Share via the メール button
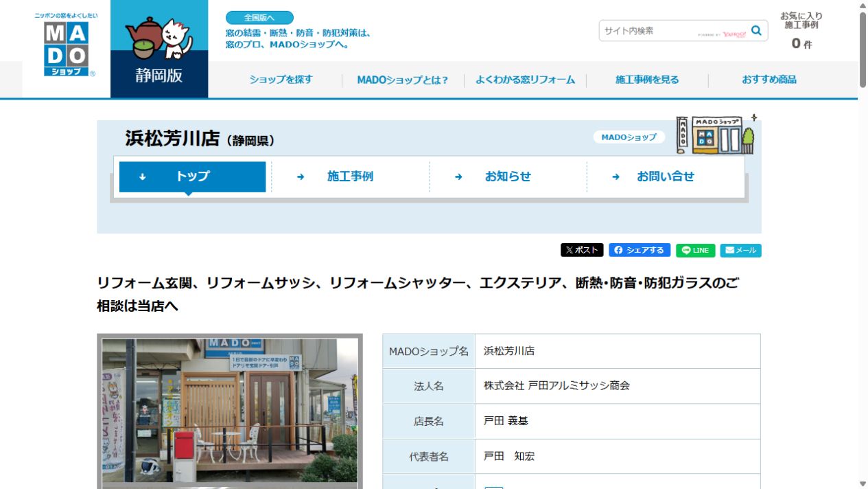Screen dimensions: 868x489 tap(740, 250)
